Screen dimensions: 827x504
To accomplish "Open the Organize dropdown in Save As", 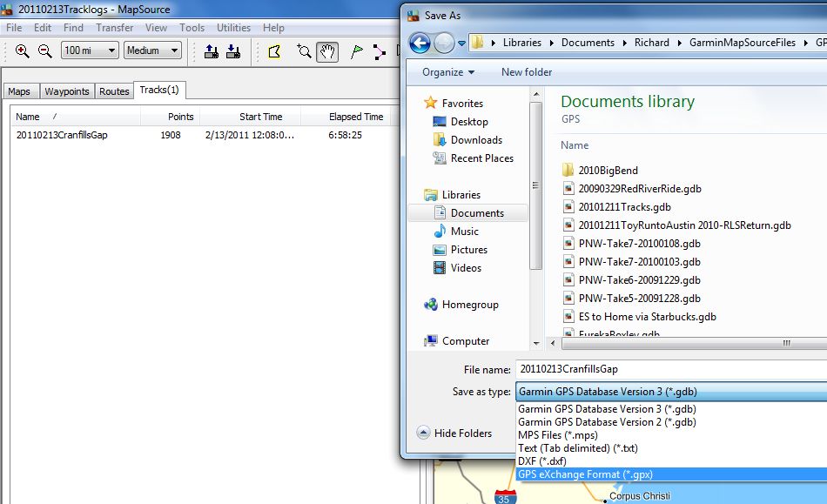I will tap(448, 71).
